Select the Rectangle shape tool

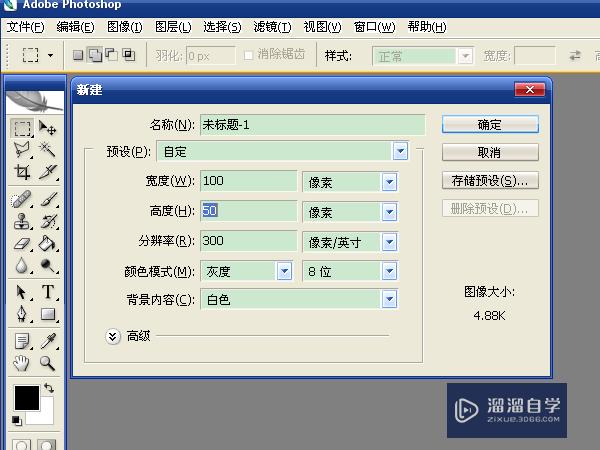[x=47, y=314]
